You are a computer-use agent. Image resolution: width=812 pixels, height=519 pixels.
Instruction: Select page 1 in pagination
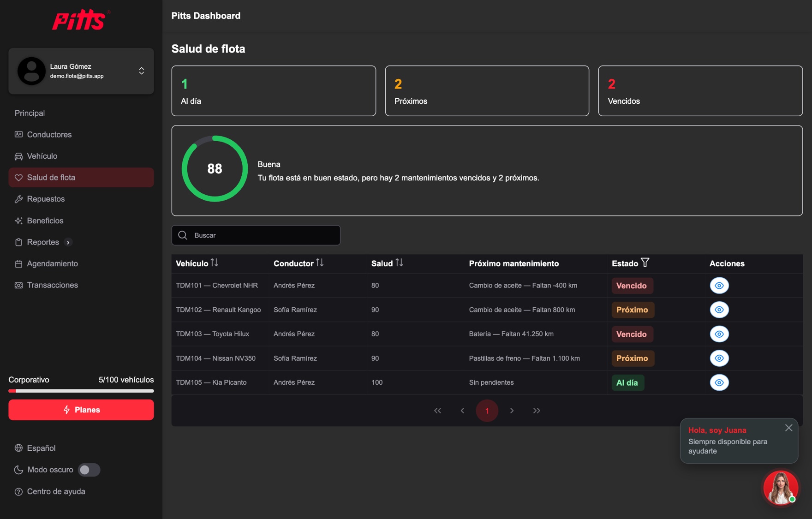(487, 411)
